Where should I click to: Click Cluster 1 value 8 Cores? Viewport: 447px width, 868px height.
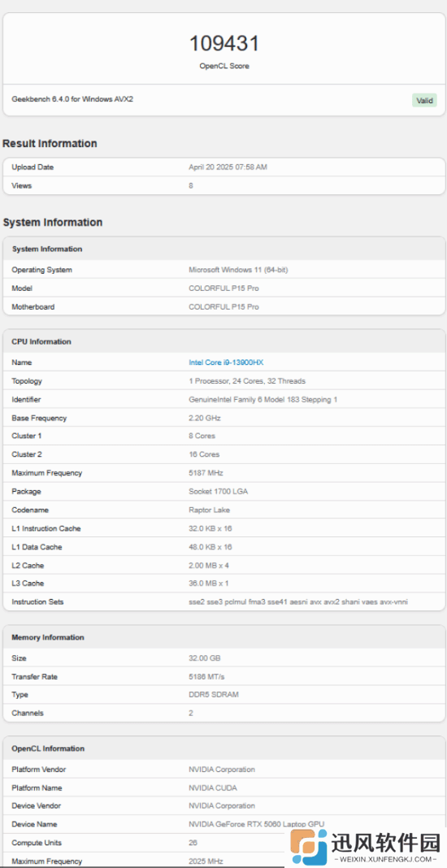(x=202, y=436)
